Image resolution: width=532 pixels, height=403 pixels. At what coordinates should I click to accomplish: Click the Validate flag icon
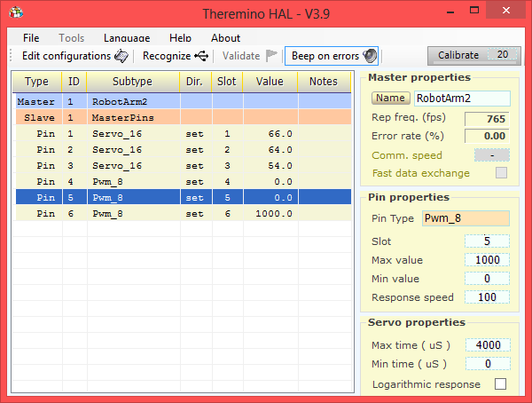272,56
